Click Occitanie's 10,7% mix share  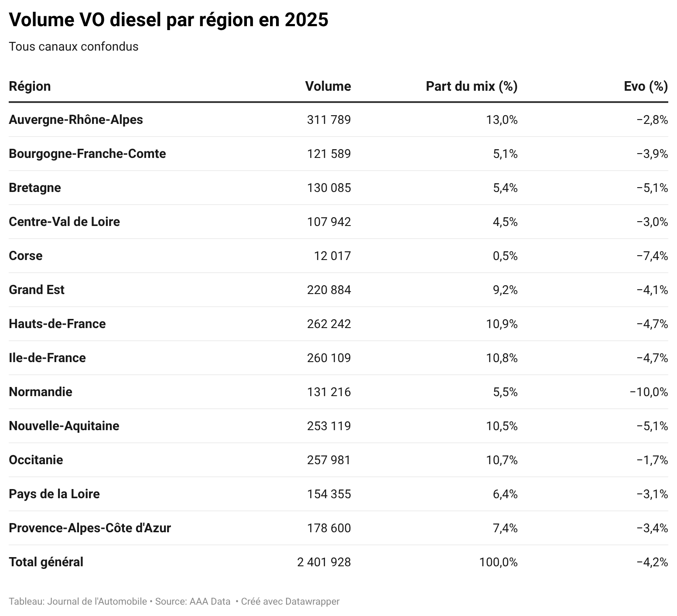[502, 460]
